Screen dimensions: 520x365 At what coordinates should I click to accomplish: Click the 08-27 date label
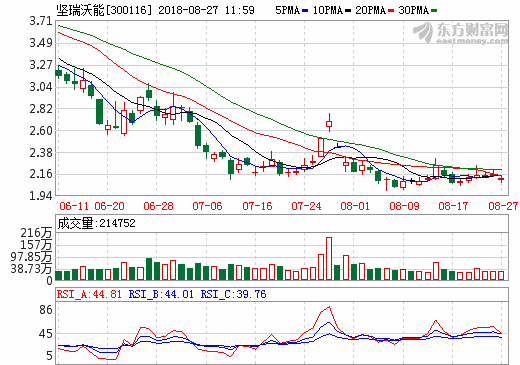[503, 206]
